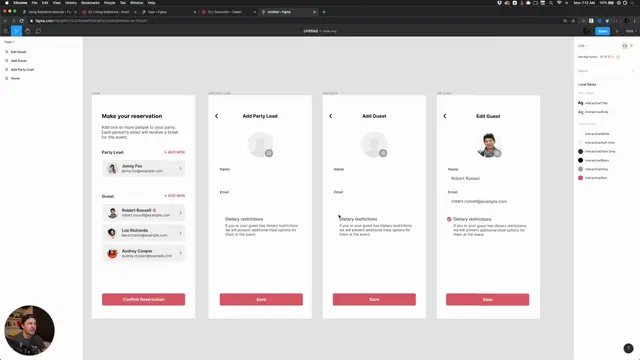The width and height of the screenshot is (640, 360).
Task: Click Save on the Add Guest screen
Action: [x=374, y=299]
